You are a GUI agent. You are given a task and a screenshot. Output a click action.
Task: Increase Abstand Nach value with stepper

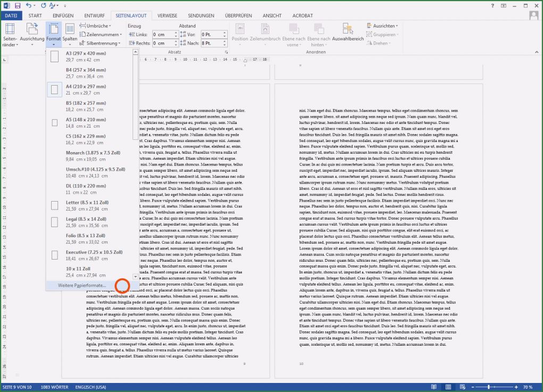coord(225,41)
